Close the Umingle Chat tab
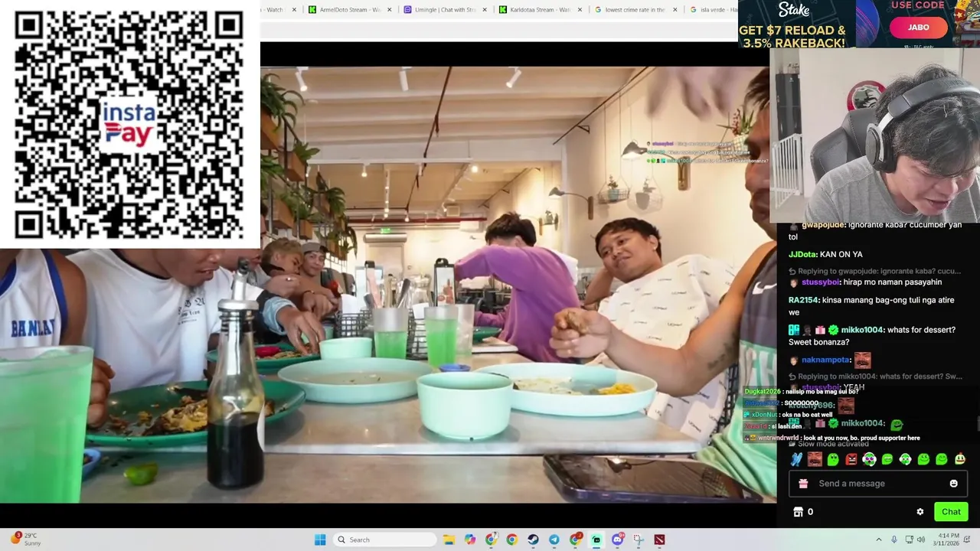Viewport: 980px width, 551px height. pyautogui.click(x=485, y=10)
